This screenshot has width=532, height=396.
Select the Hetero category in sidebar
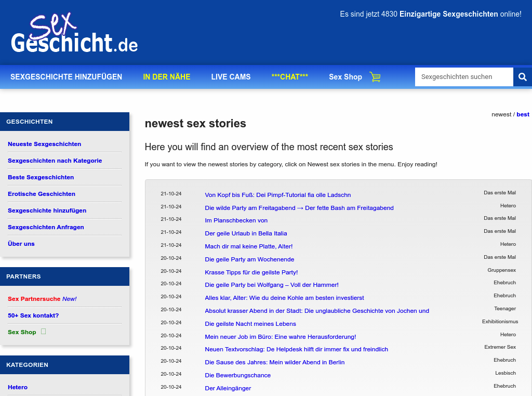point(18,387)
